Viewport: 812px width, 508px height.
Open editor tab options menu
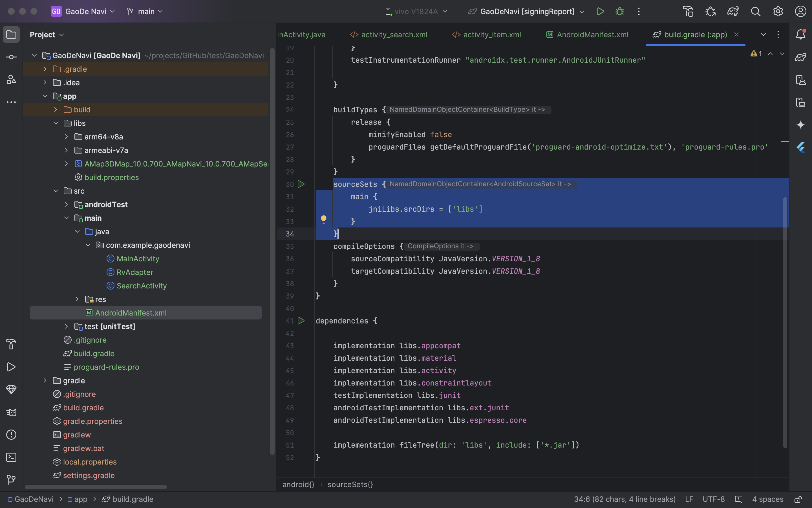778,35
